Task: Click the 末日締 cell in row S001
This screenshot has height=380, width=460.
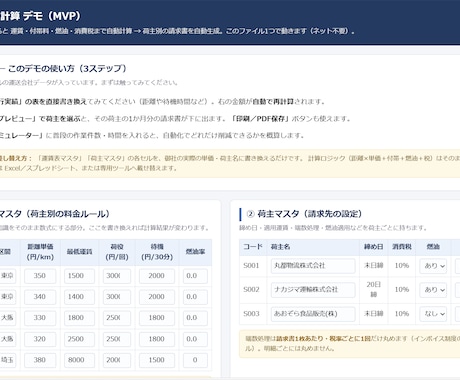Action: pyautogui.click(x=373, y=266)
